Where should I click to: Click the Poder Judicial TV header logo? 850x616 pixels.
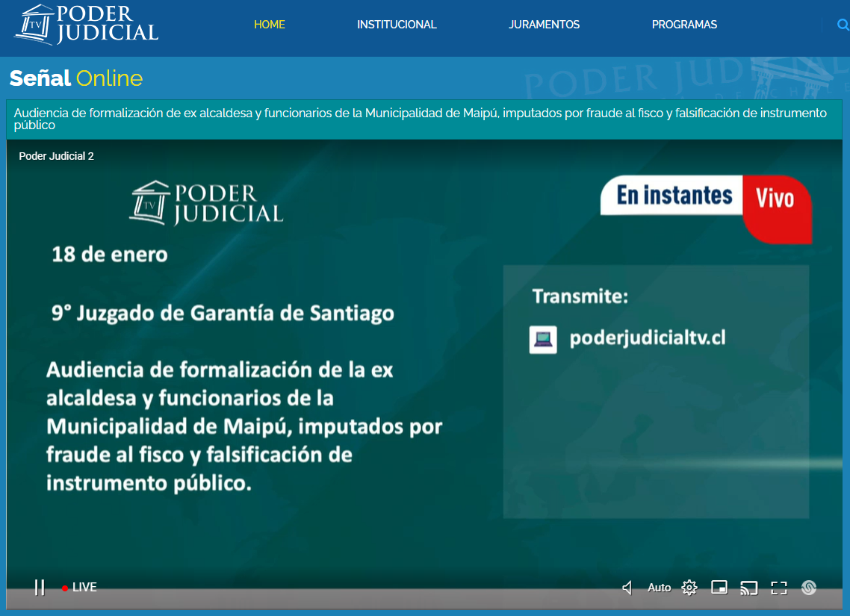[87, 25]
